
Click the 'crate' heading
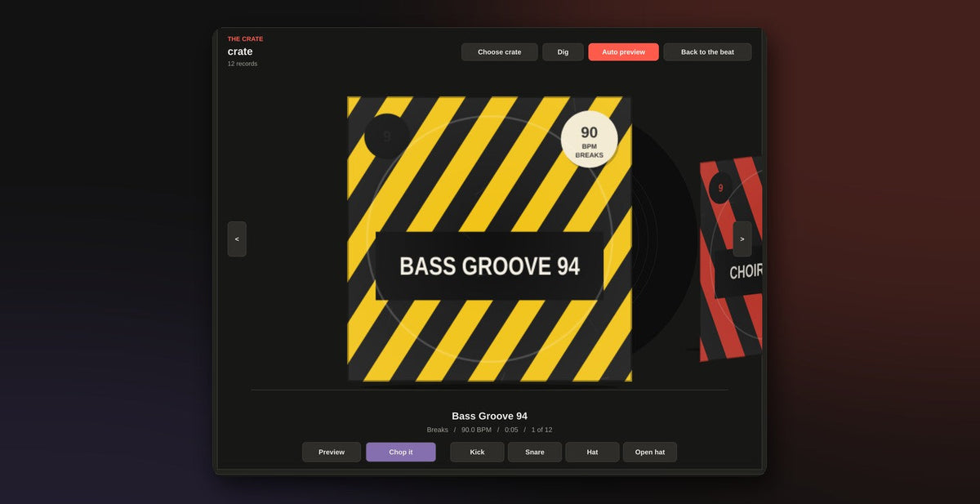(x=240, y=51)
